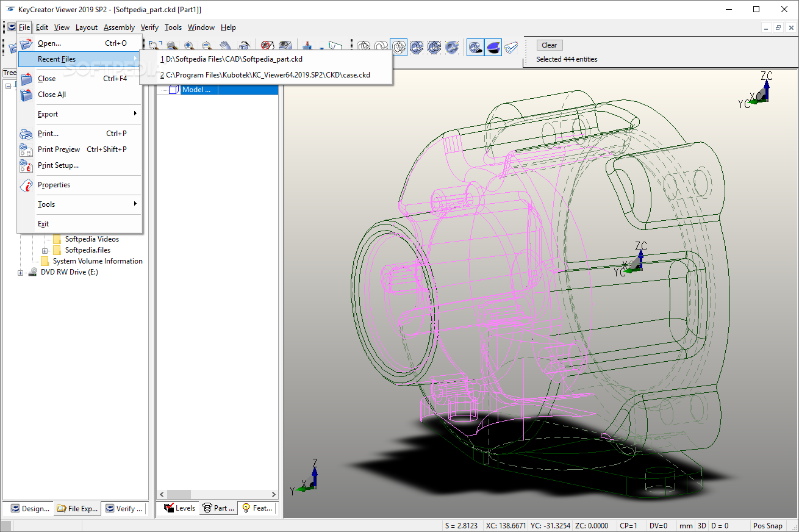
Task: Click the horizontal scrollbar left arrow
Action: [x=162, y=495]
